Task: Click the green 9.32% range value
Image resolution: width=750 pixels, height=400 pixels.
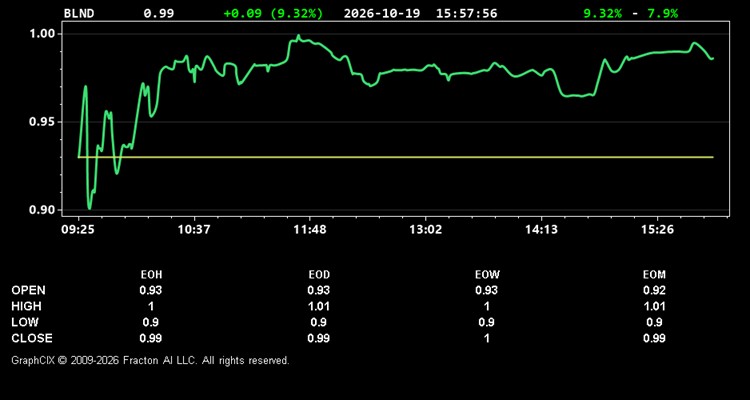Action: (x=602, y=13)
